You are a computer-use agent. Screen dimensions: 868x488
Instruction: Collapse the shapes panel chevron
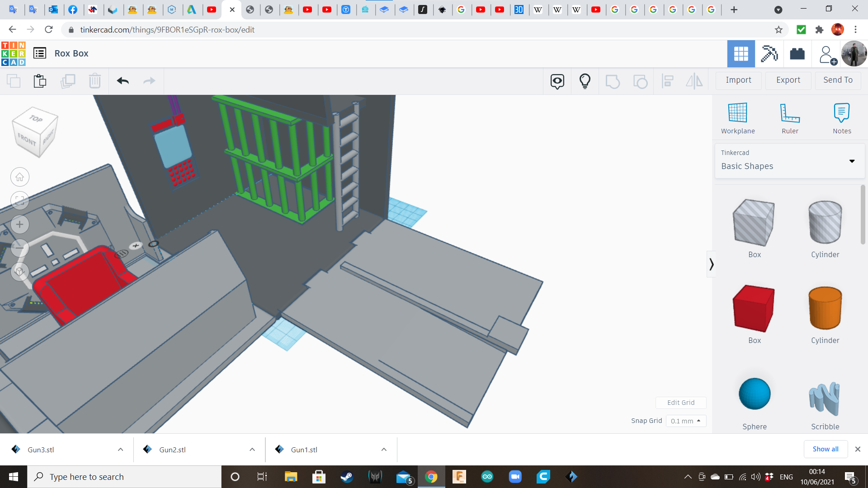coord(711,264)
